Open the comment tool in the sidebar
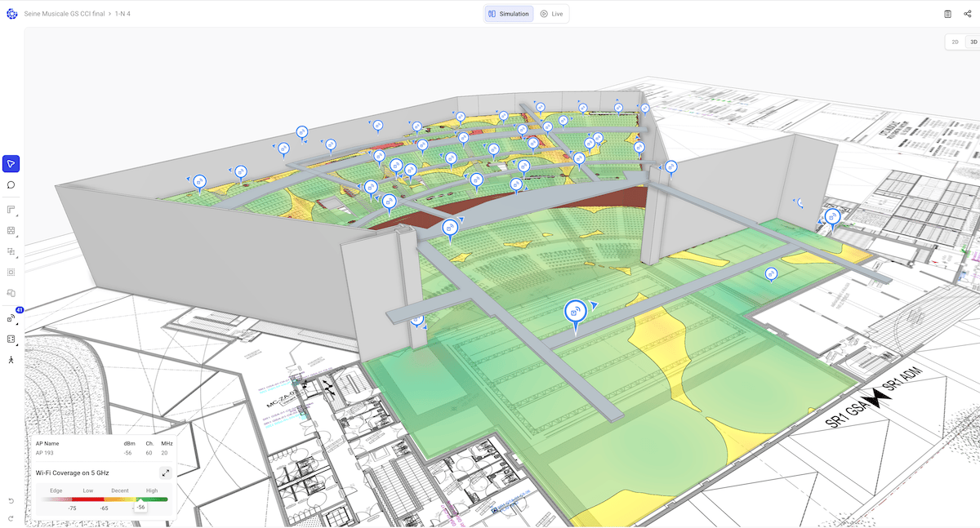 (x=11, y=185)
